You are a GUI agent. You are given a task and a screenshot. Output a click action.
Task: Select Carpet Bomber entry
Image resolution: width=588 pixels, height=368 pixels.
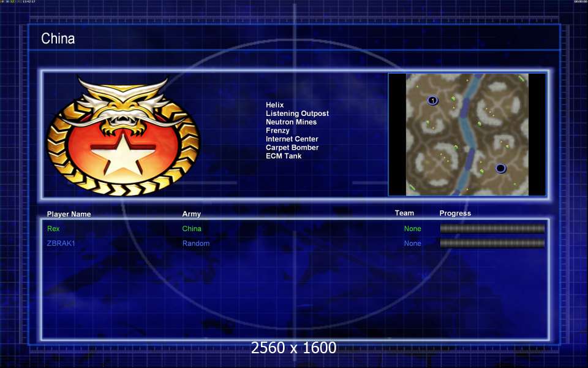(292, 148)
